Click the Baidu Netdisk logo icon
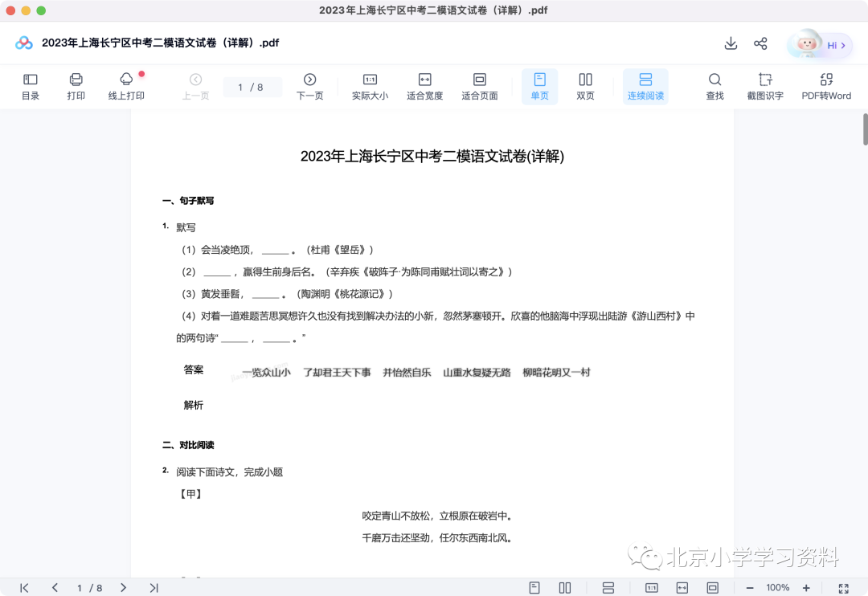The width and height of the screenshot is (868, 596). point(24,43)
